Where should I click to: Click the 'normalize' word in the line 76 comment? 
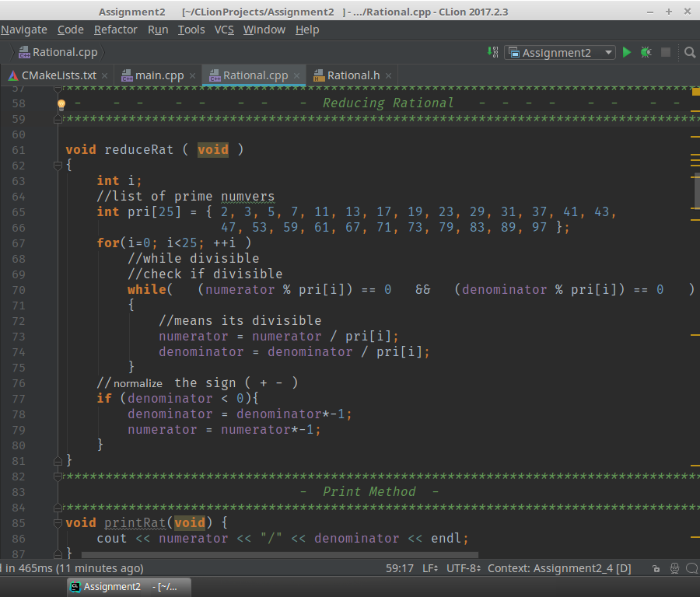(138, 384)
